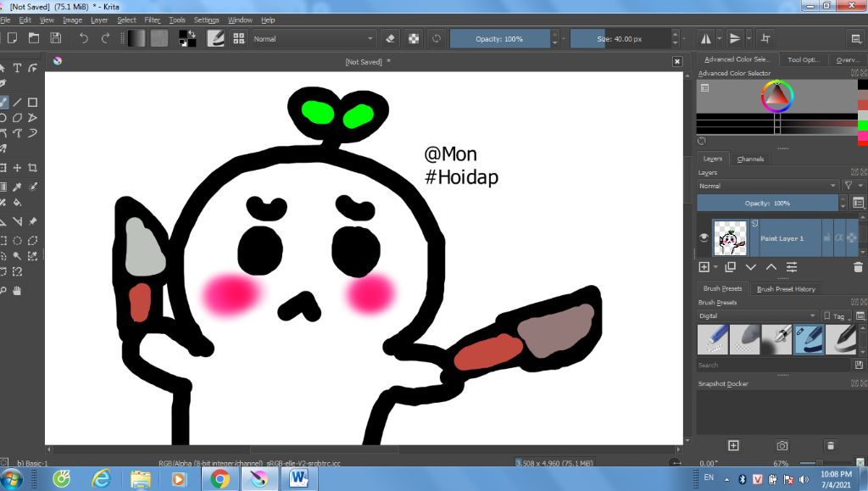Open Windows Explorer from the taskbar
Viewport: 868px width, 491px height.
[140, 478]
